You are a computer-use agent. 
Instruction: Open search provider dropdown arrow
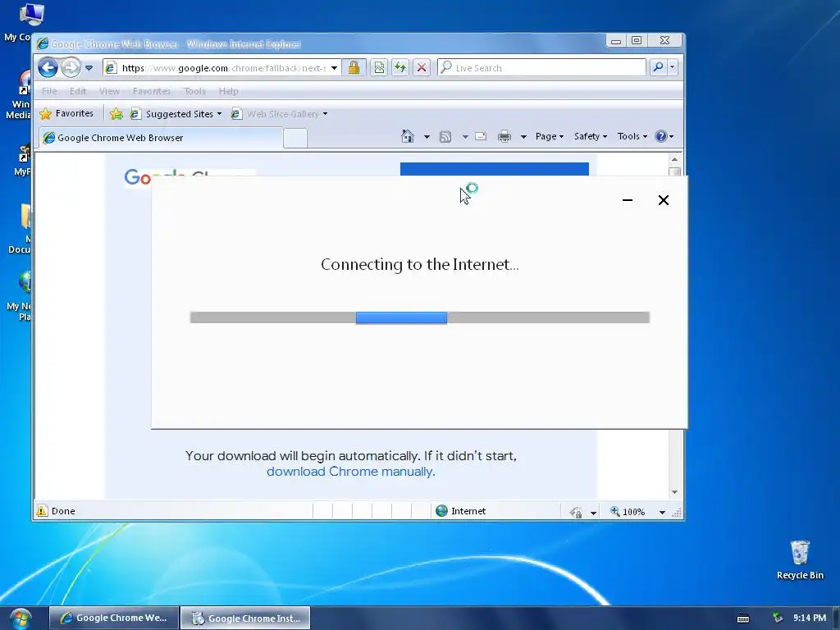tap(673, 67)
